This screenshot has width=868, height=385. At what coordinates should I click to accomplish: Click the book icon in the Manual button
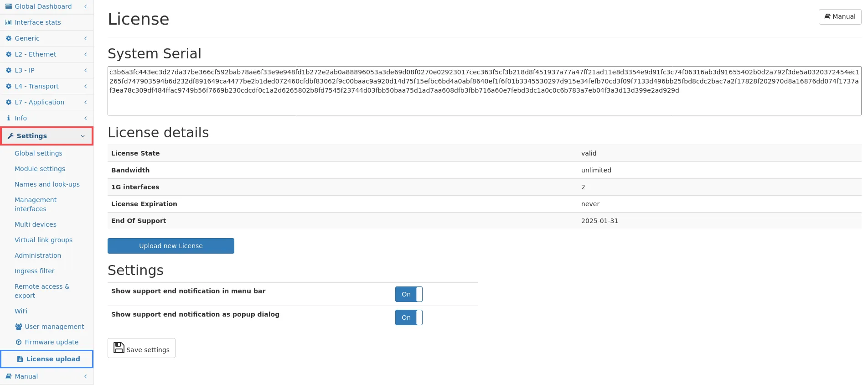[x=827, y=16]
